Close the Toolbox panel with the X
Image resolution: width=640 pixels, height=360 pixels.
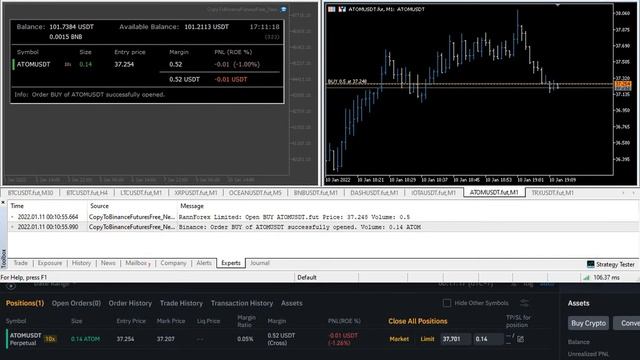2,202
